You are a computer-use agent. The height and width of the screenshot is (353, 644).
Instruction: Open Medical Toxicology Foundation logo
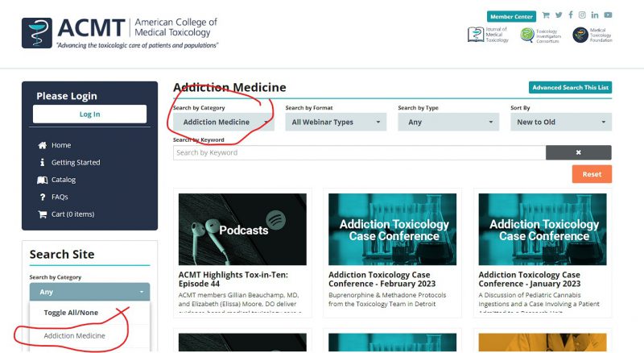click(592, 35)
